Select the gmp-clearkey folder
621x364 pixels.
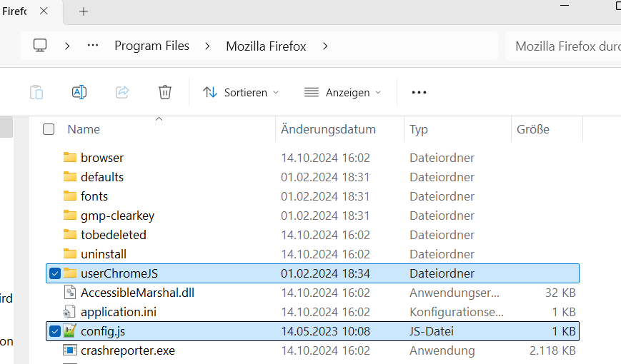[117, 216]
